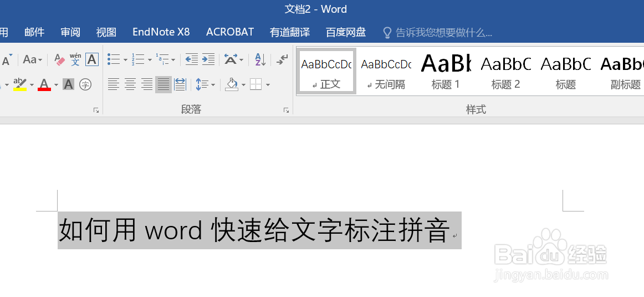Apply the 无间隔 style
Screen dimensions: 644x297
(x=386, y=71)
